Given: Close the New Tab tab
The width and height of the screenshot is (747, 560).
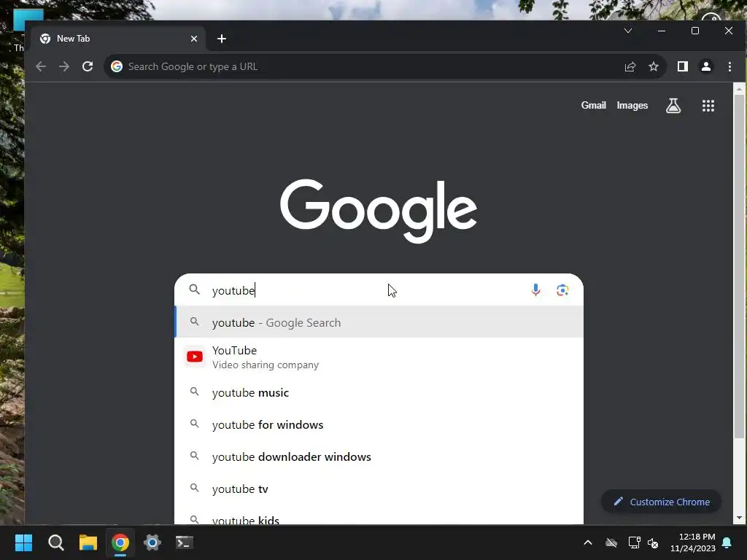Looking at the screenshot, I should 194,39.
